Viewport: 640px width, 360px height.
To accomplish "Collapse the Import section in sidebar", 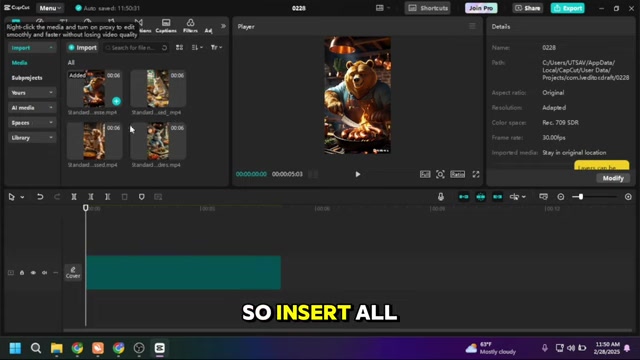I will 32,48.
